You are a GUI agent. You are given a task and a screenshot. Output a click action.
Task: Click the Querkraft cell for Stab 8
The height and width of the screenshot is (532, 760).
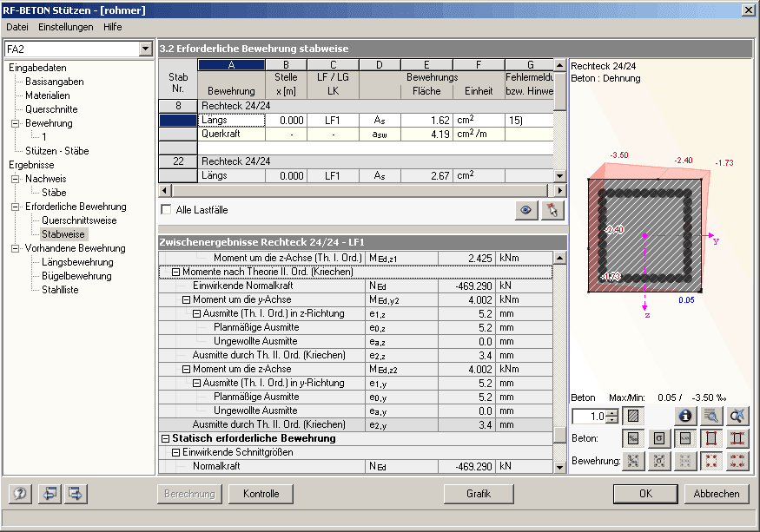(231, 135)
